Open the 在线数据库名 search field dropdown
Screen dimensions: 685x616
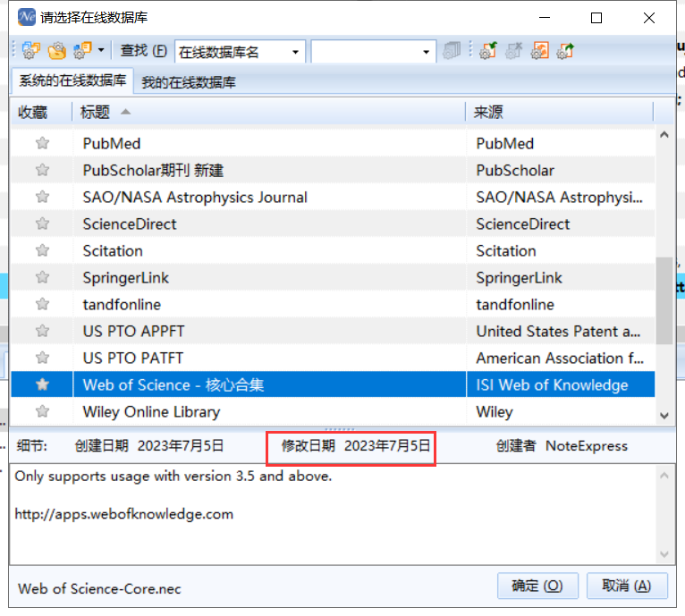coord(295,52)
